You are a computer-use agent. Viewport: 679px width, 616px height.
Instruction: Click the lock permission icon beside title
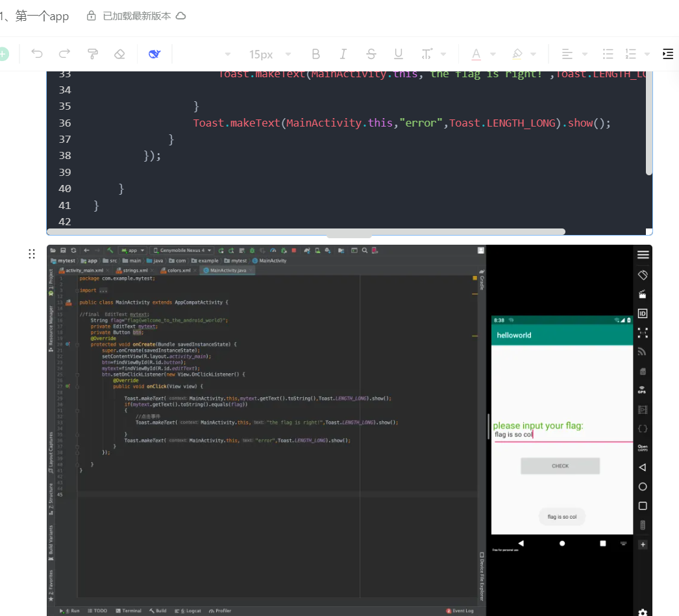click(92, 16)
